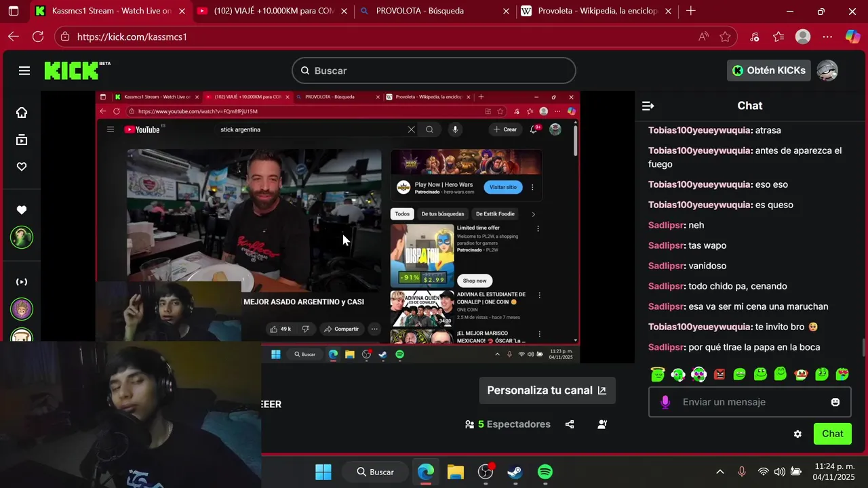
Task: Open the browser profile icon
Action: [x=803, y=37]
